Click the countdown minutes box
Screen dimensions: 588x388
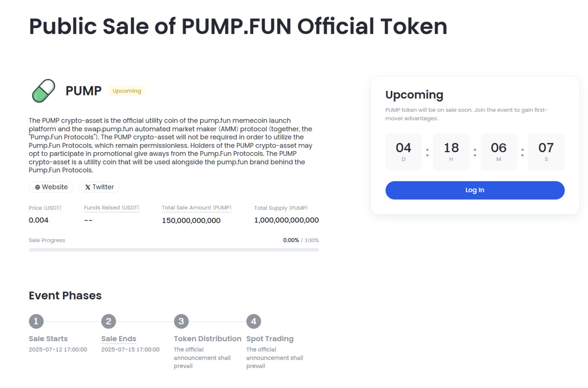(499, 151)
